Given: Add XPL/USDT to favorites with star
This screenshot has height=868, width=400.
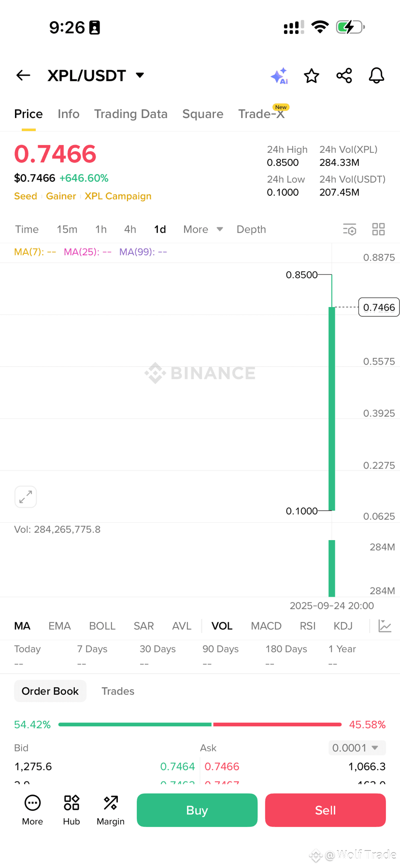Looking at the screenshot, I should (312, 76).
